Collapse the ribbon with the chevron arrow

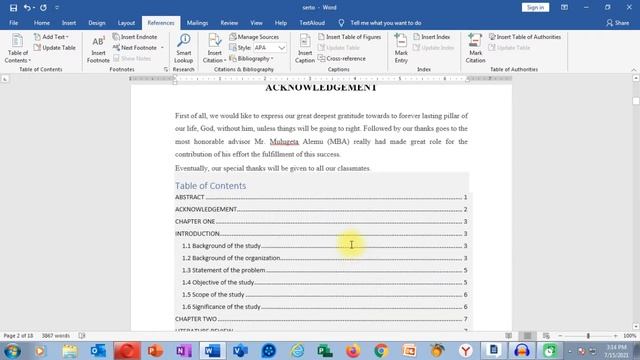point(634,70)
